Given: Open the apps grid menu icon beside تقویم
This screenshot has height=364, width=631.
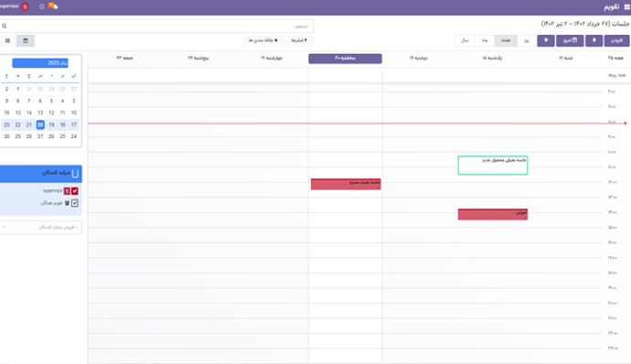Looking at the screenshot, I should pyautogui.click(x=626, y=6).
